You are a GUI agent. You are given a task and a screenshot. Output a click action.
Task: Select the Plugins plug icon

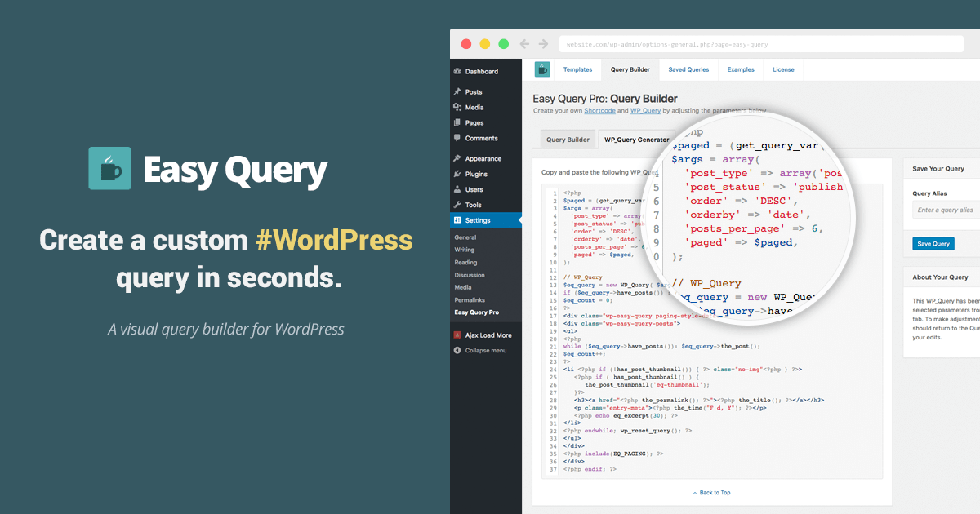click(459, 173)
